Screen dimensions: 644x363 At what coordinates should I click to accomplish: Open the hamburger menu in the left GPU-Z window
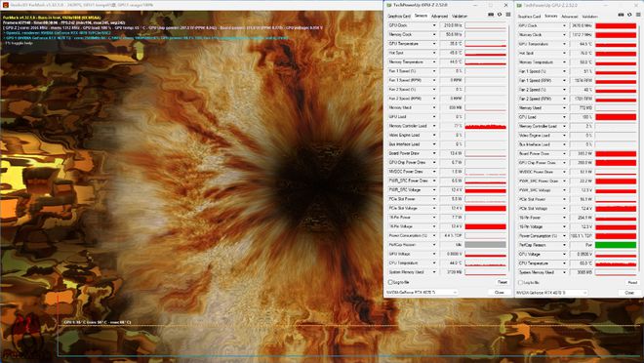[x=508, y=15]
